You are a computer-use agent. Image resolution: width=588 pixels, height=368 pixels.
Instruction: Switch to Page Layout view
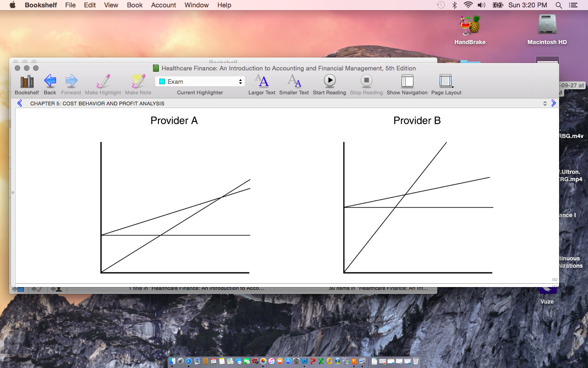pos(446,82)
